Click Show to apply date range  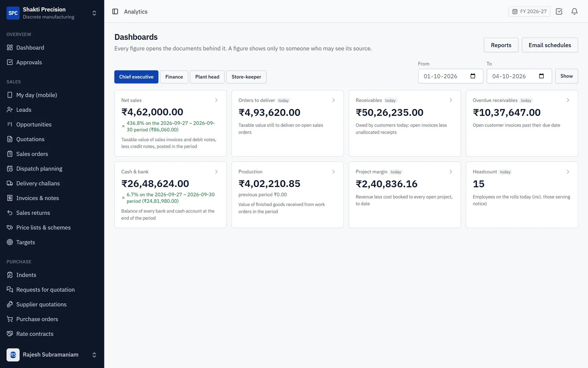[x=566, y=76]
